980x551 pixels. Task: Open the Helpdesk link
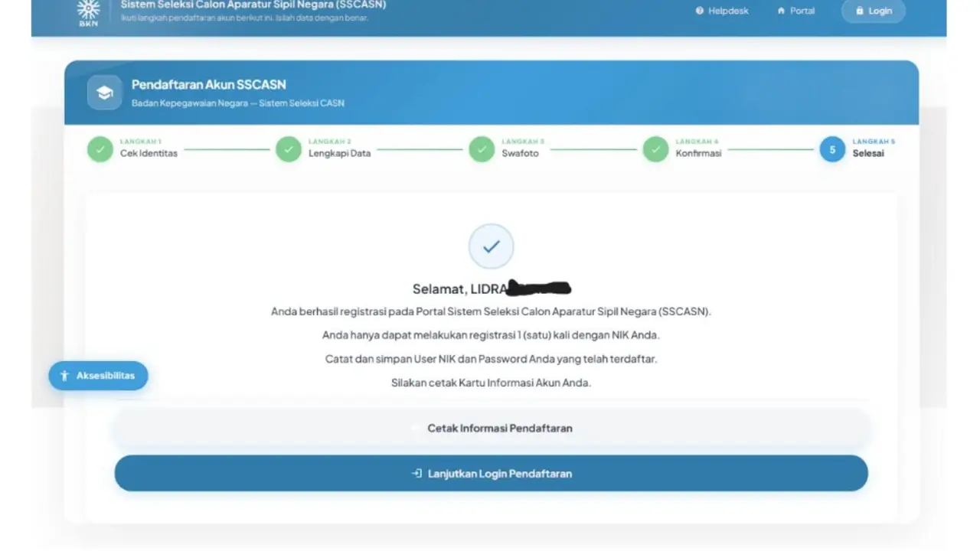[x=722, y=11]
